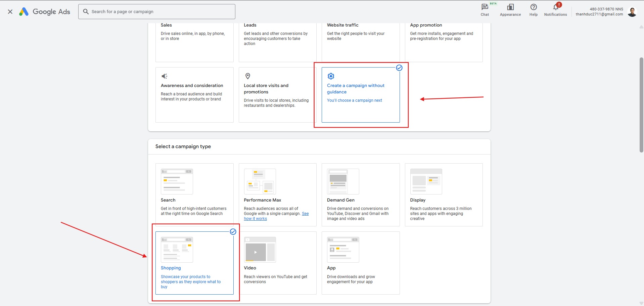Click the Google Ads logo

click(x=44, y=12)
